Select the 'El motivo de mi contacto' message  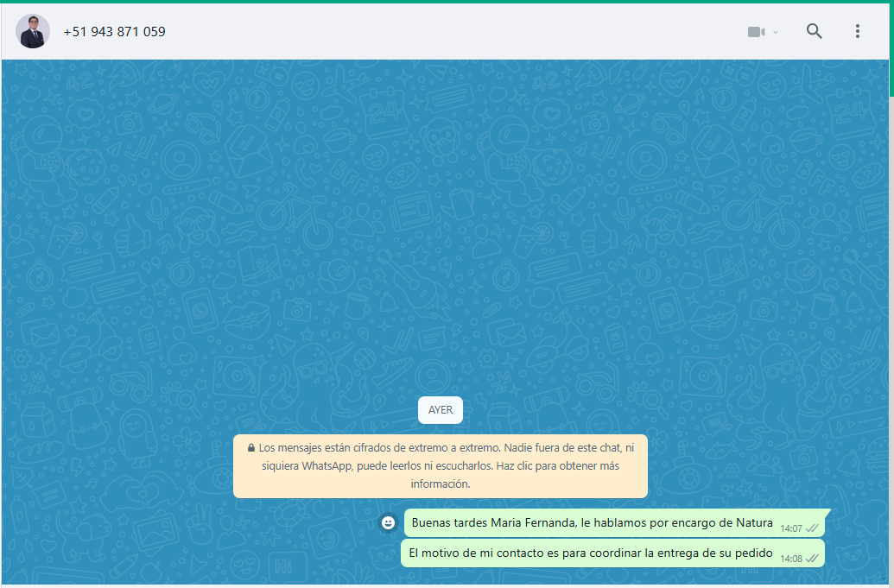[x=590, y=553]
